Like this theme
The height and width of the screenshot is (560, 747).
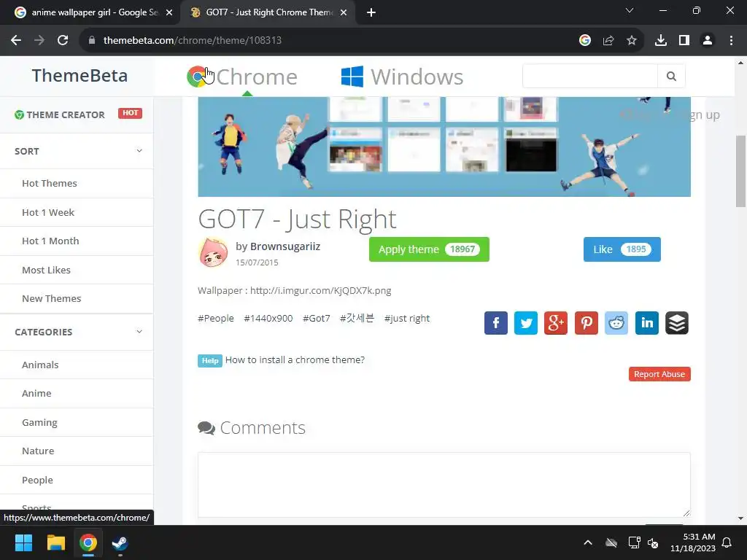click(x=622, y=249)
